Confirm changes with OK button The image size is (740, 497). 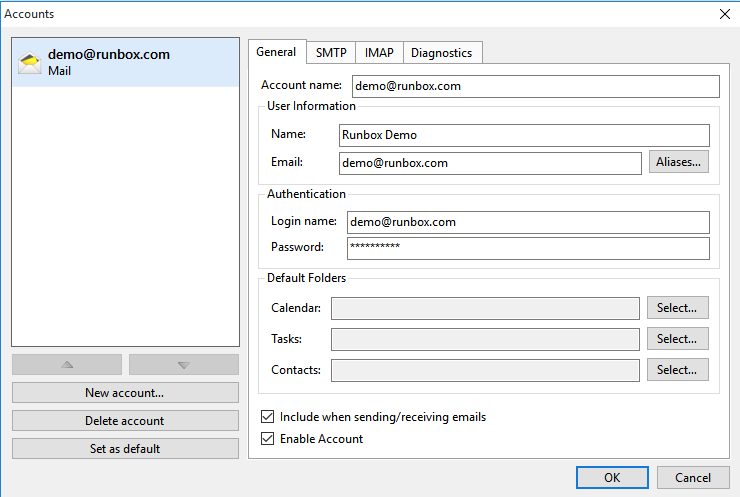click(x=612, y=478)
